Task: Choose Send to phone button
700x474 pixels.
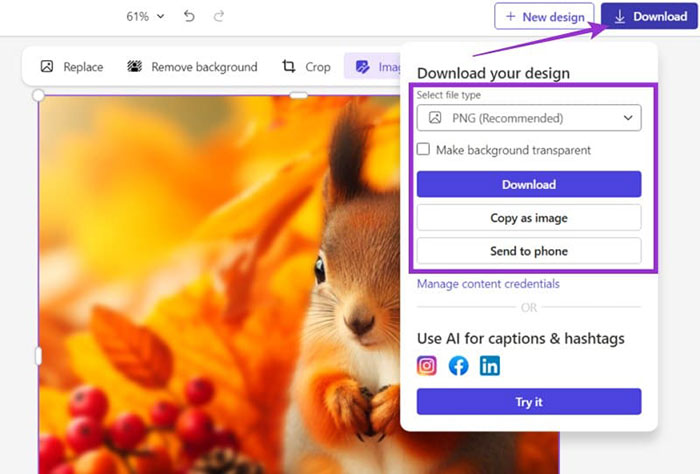Action: pyautogui.click(x=528, y=251)
